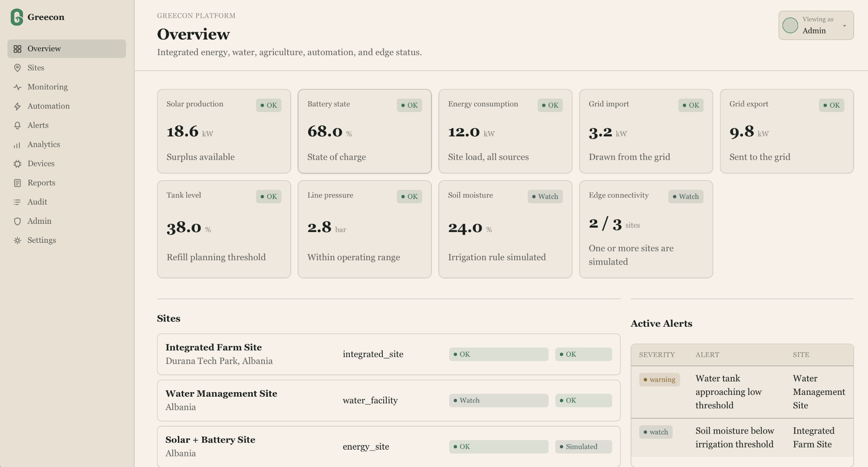Go to Monitoring in the sidebar

tap(67, 87)
